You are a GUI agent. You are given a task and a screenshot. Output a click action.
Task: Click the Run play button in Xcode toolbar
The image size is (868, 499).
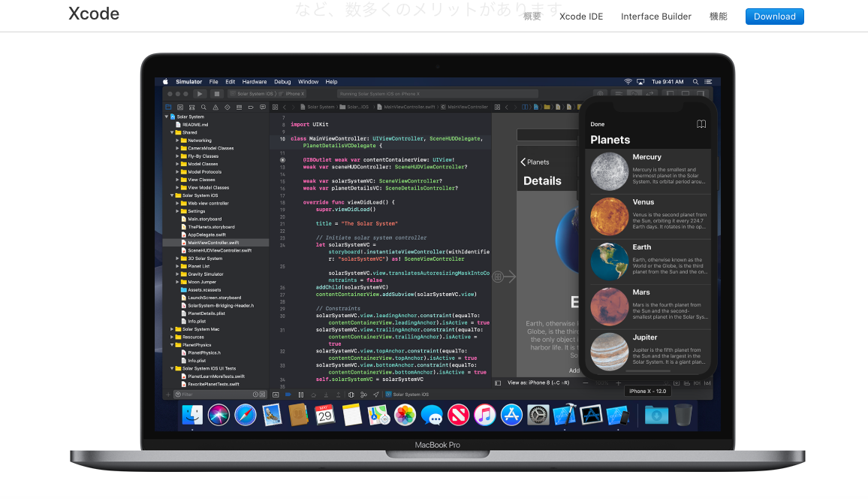(x=200, y=94)
